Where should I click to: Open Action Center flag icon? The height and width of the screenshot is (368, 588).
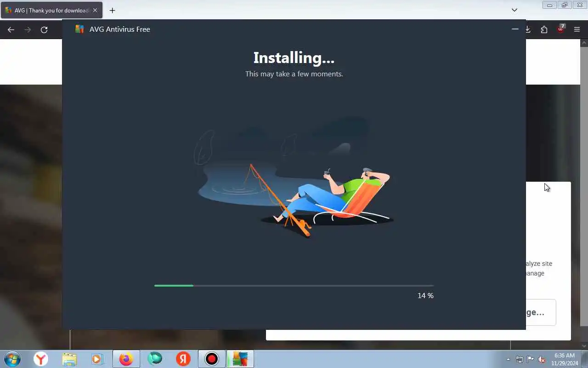530,359
